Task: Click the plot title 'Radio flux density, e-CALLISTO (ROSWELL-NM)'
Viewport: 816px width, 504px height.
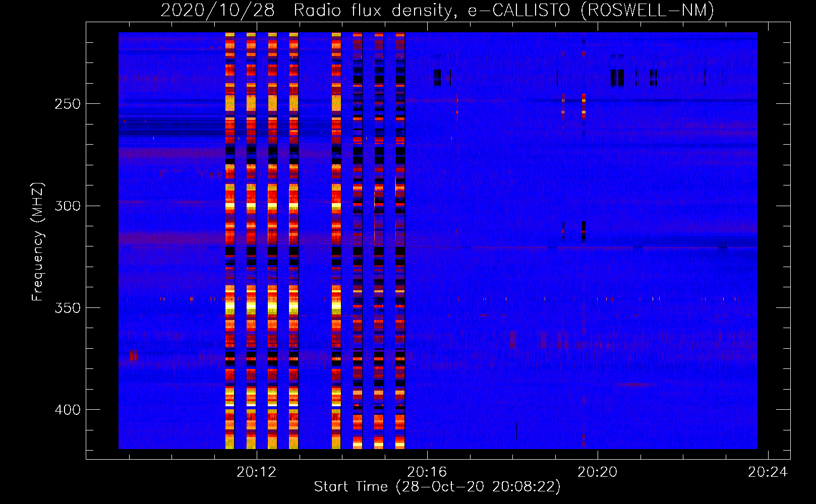Action: (504, 10)
